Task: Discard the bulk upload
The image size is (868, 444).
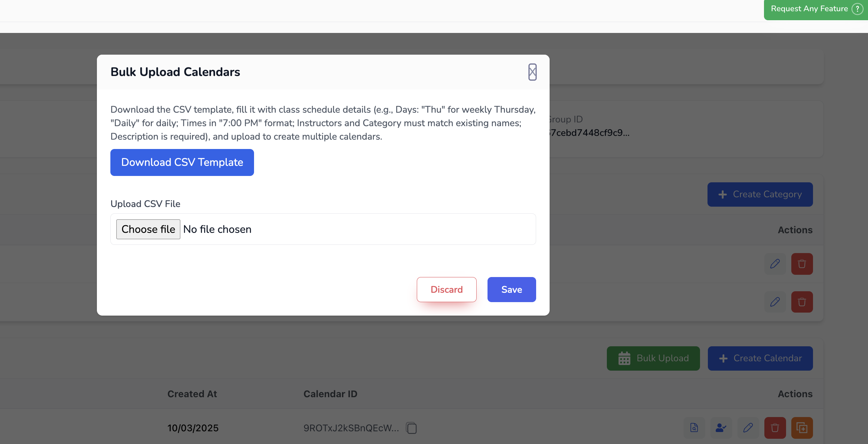Action: pos(446,289)
